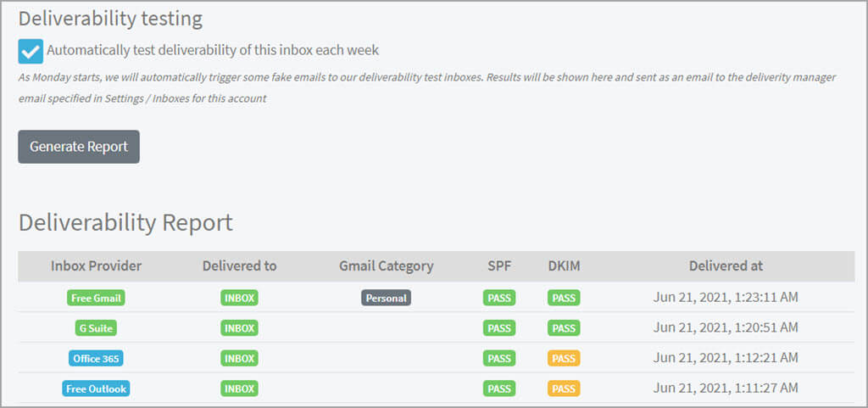Click the Inbox Provider column header
Screen dimensions: 868x408
point(96,265)
